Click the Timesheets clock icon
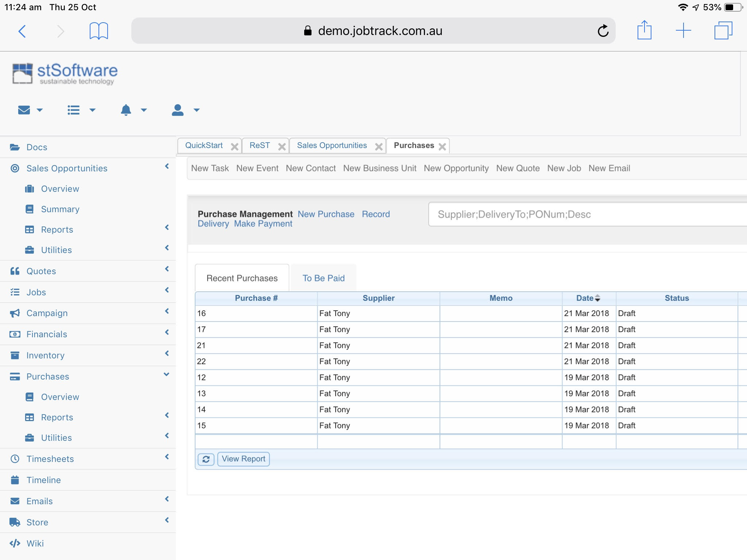The height and width of the screenshot is (560, 747). [15, 459]
